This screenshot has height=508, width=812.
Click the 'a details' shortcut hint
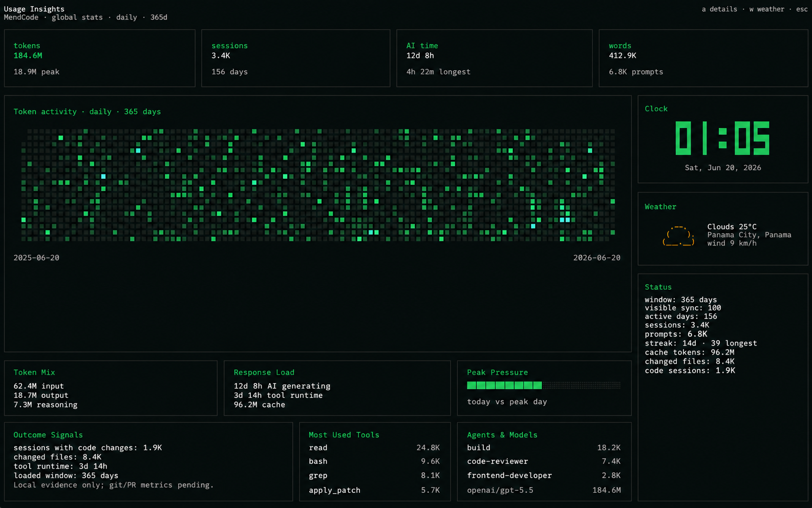[719, 9]
